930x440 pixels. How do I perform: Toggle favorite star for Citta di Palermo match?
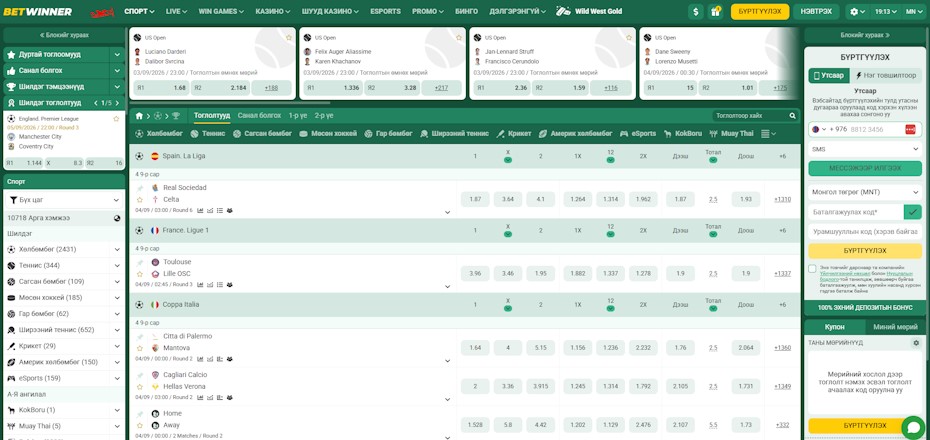140,348
